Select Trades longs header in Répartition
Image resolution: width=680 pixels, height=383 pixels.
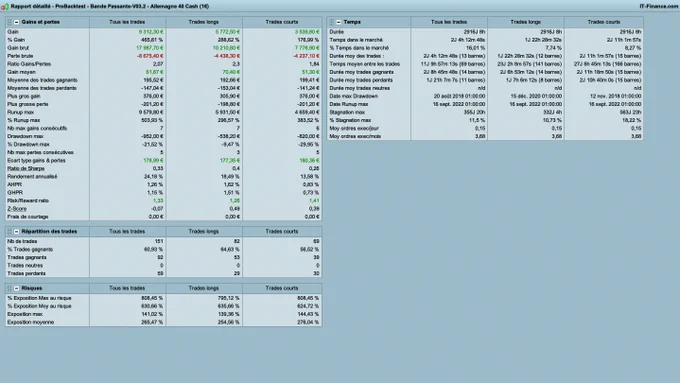pos(204,232)
